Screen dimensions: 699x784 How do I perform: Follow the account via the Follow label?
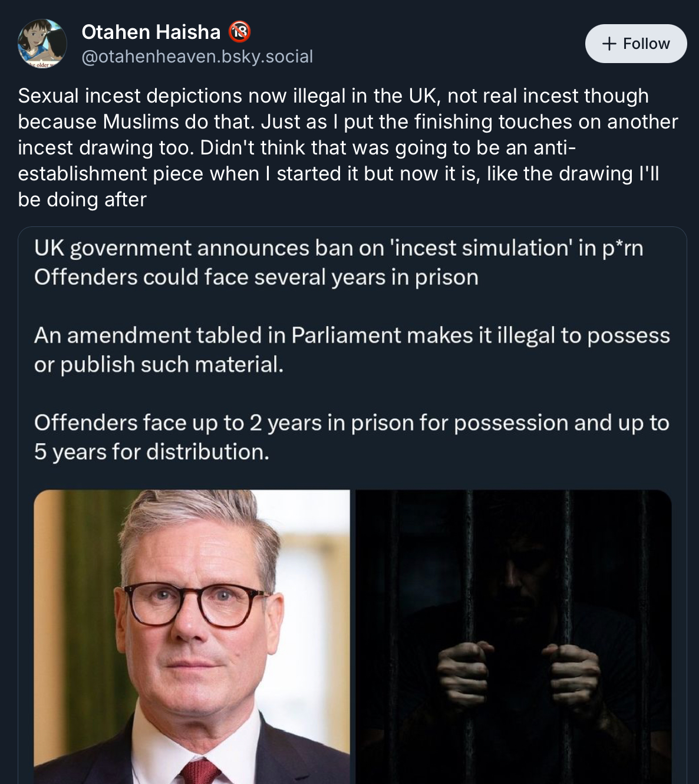tap(646, 44)
